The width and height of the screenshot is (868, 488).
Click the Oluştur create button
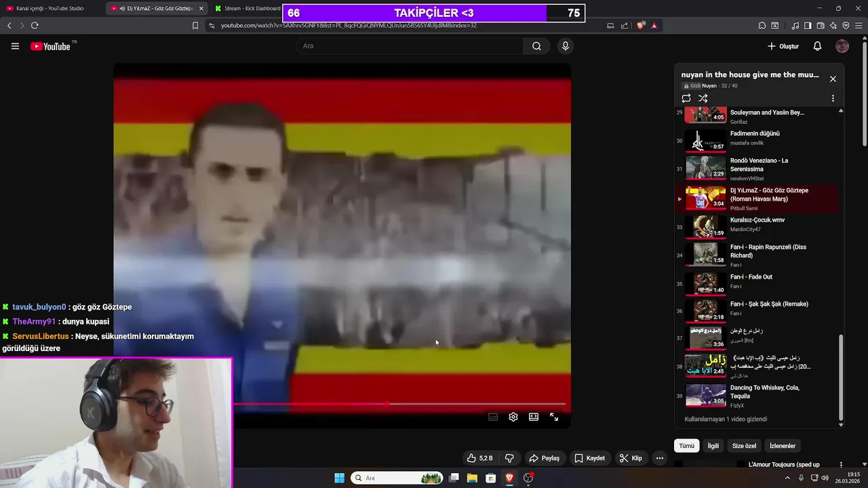click(783, 46)
